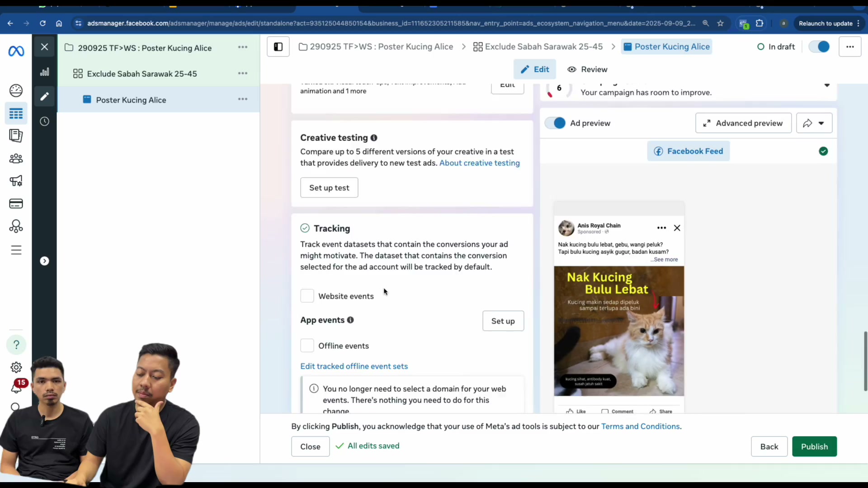Open history clock icon in dark sidebar
The width and height of the screenshot is (868, 488).
[x=44, y=121]
